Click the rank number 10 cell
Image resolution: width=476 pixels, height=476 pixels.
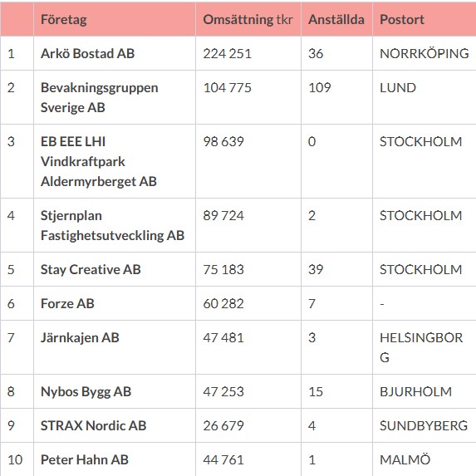(15, 459)
